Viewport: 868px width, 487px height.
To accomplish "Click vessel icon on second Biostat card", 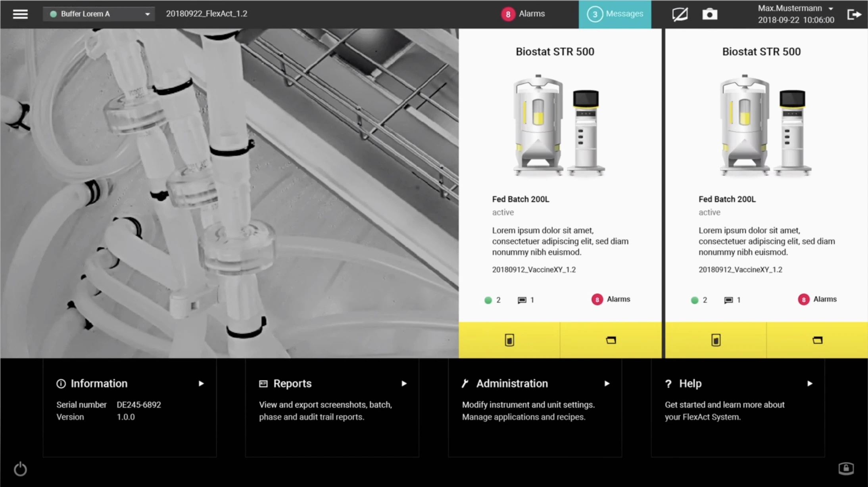I will (x=716, y=340).
